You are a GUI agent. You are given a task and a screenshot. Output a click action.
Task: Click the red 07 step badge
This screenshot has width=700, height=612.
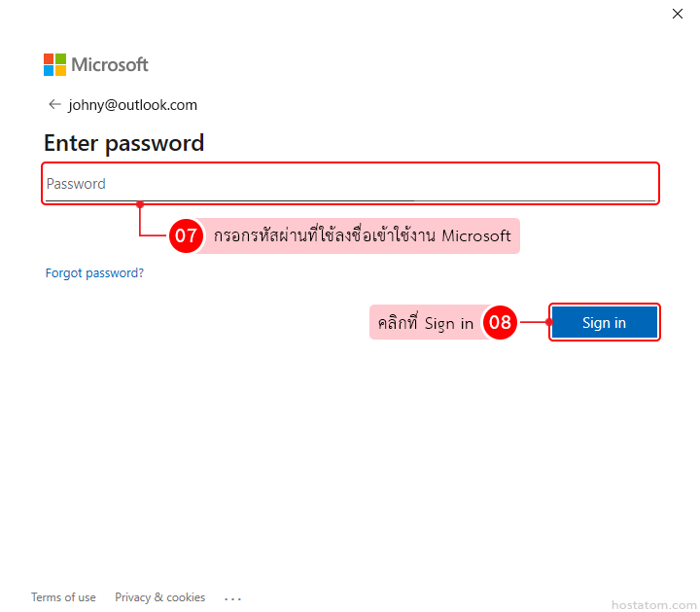pos(186,235)
